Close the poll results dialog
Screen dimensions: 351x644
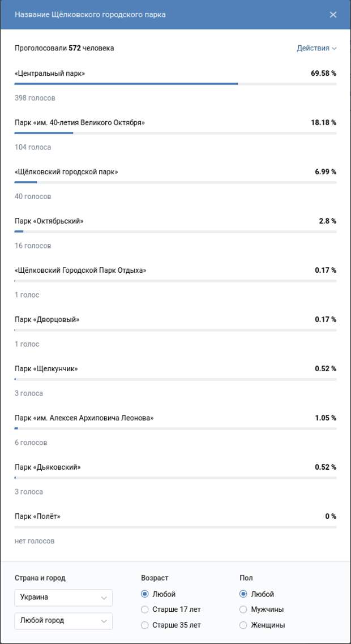tap(333, 15)
